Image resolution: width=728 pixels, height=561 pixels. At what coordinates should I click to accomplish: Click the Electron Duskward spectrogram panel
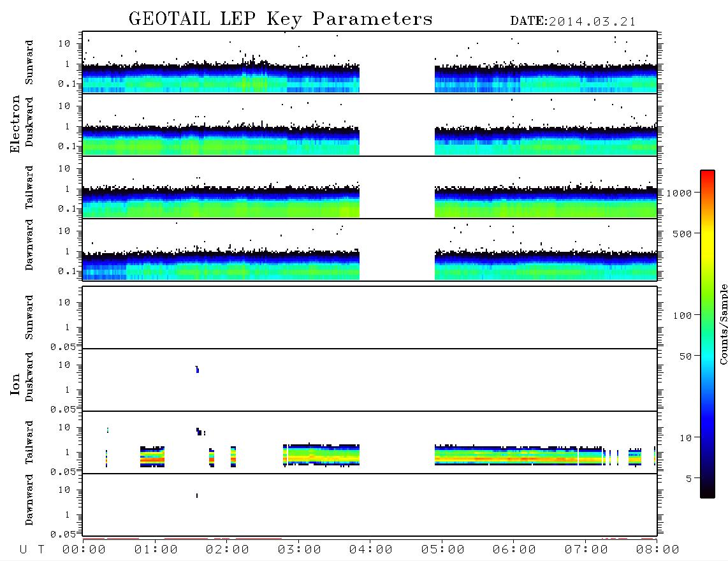point(370,124)
